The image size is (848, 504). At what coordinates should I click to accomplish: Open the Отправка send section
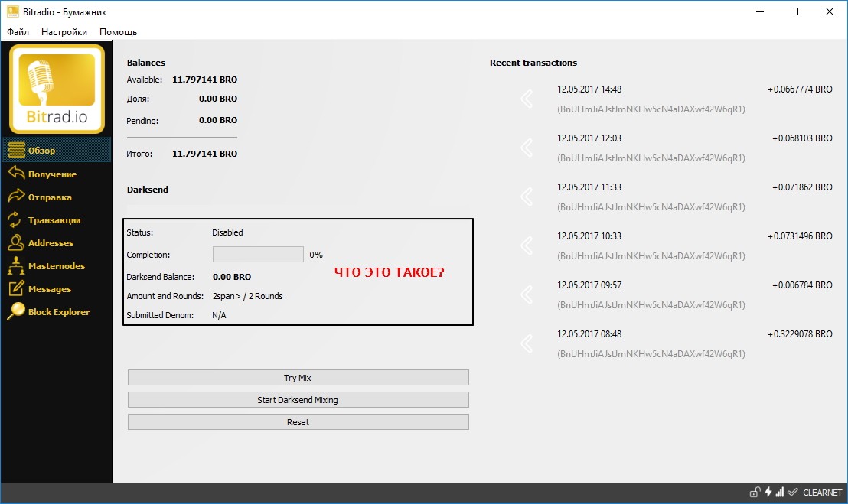(50, 197)
